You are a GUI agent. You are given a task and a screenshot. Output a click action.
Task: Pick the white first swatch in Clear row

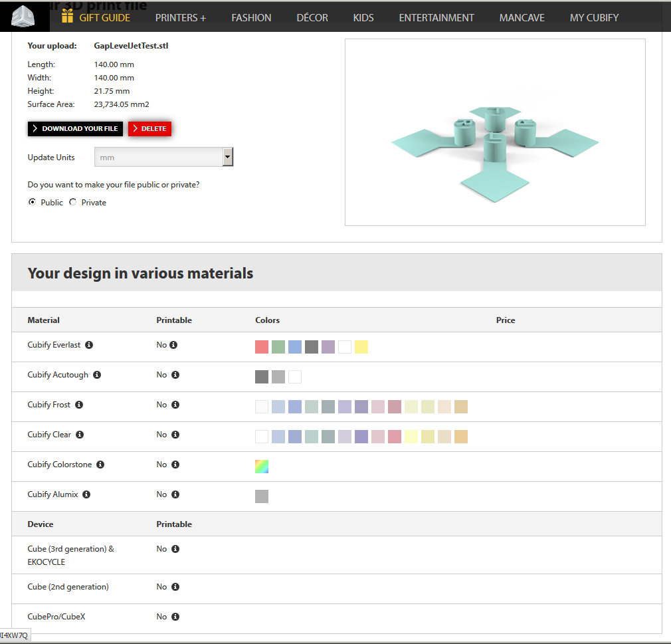pos(262,437)
